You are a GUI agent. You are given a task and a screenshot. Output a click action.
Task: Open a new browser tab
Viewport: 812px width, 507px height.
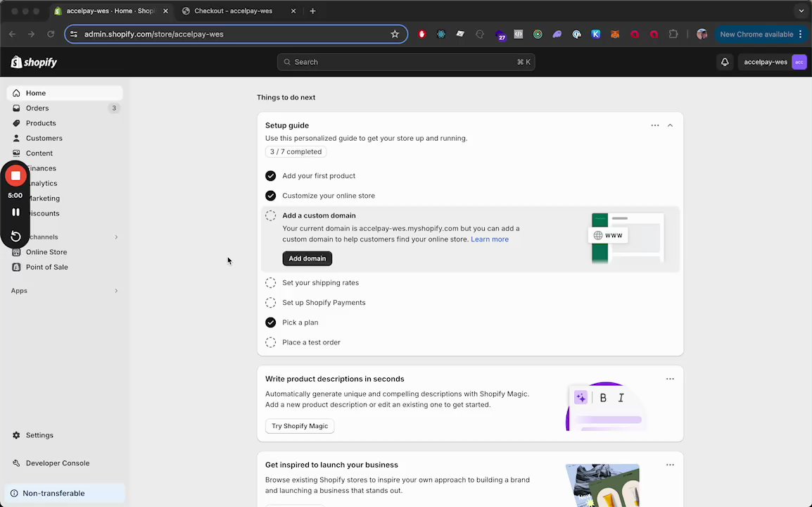click(312, 11)
